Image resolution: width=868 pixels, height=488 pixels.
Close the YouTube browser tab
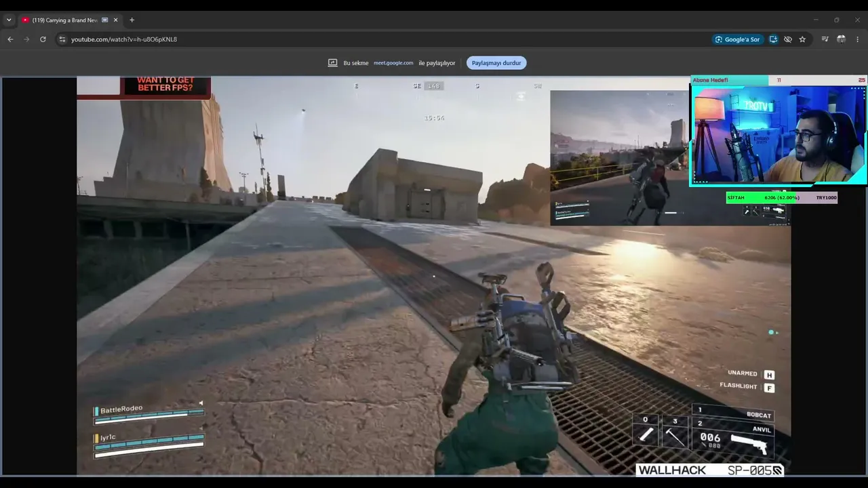115,20
